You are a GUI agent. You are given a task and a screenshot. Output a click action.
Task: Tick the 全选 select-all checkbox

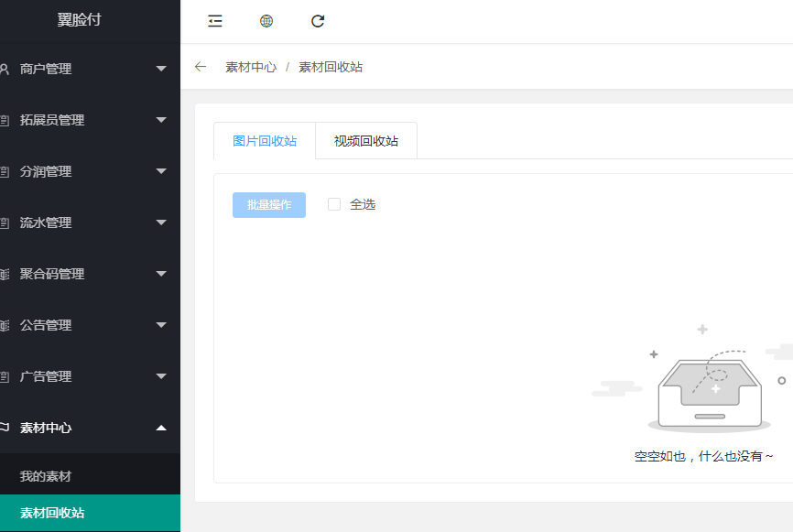click(334, 204)
